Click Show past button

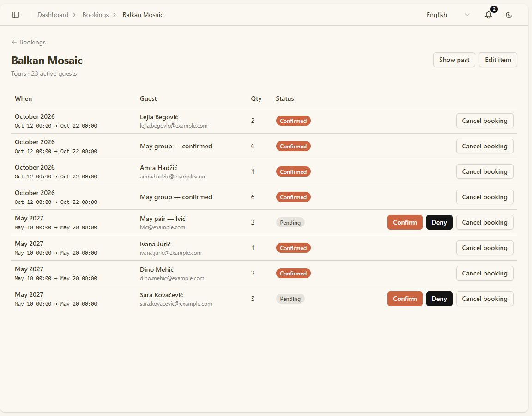[454, 60]
